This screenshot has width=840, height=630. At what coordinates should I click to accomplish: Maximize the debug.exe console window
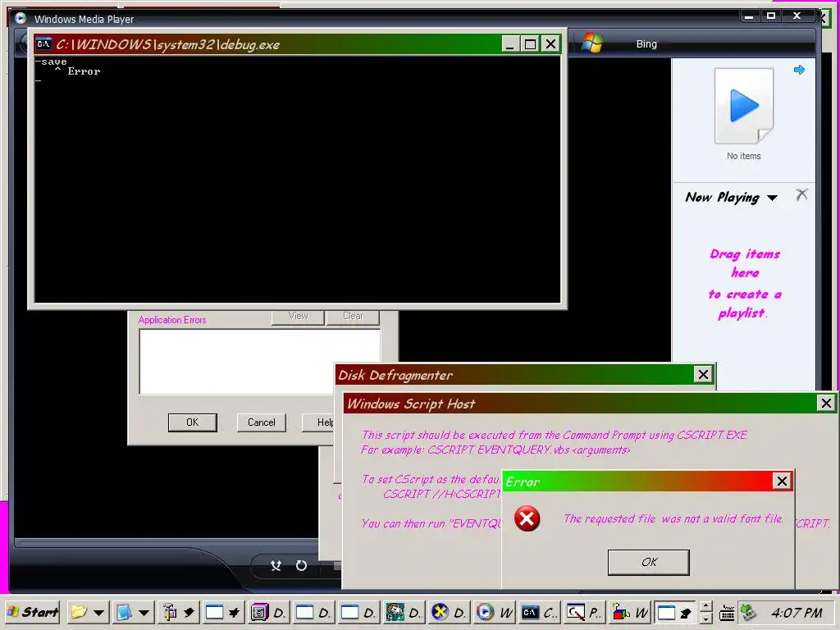(x=530, y=44)
